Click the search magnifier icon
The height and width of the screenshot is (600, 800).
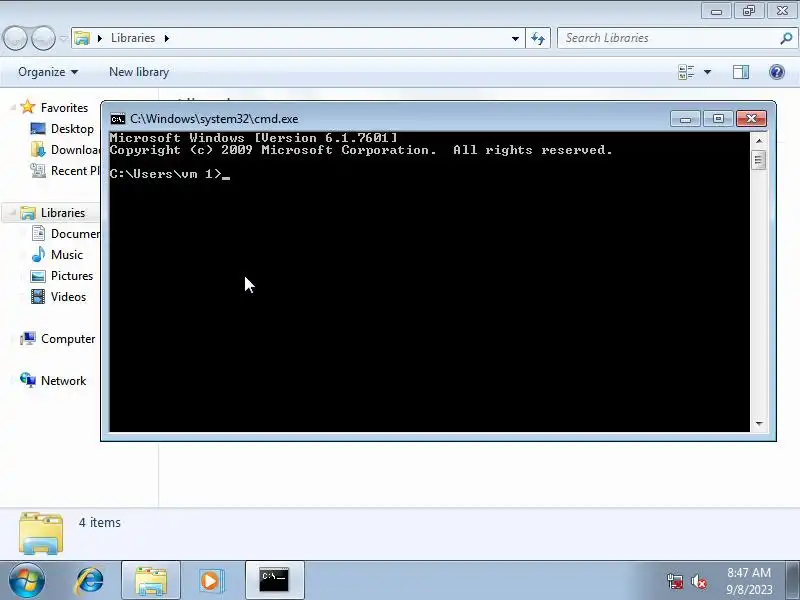tap(786, 38)
